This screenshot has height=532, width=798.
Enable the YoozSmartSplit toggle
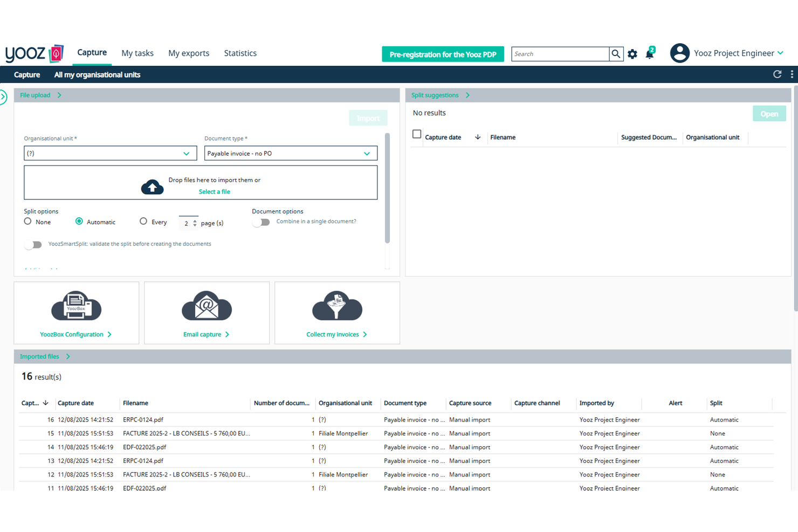(x=33, y=245)
